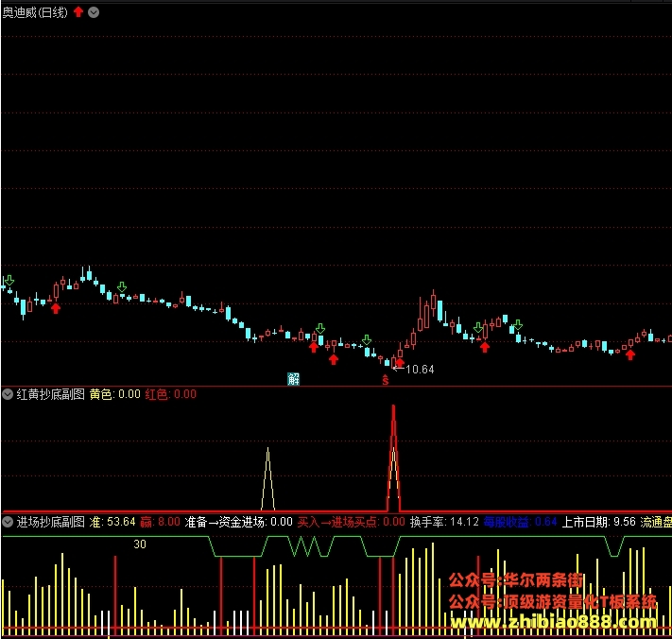This screenshot has width=672, height=639.
Task: Expand the 红黄抄底副图 indicator menu
Action: [8, 394]
